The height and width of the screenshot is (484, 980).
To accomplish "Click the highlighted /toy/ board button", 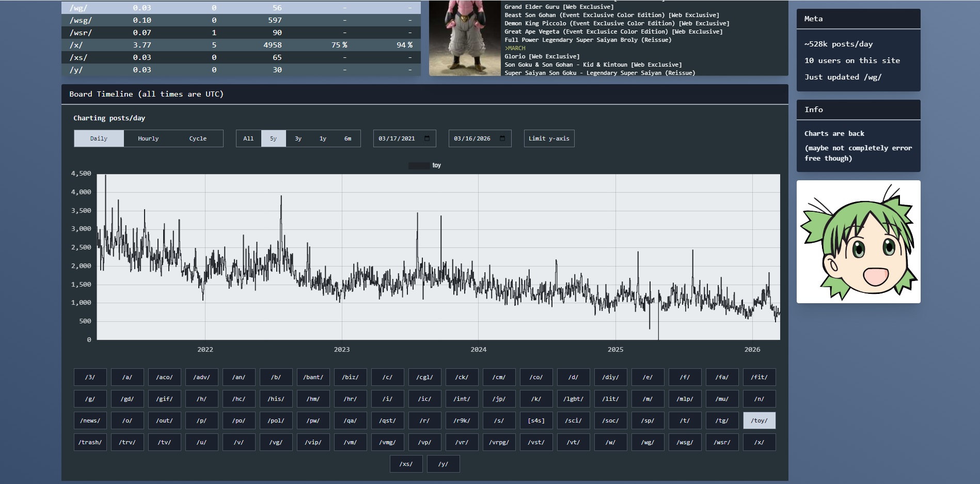I will point(760,420).
